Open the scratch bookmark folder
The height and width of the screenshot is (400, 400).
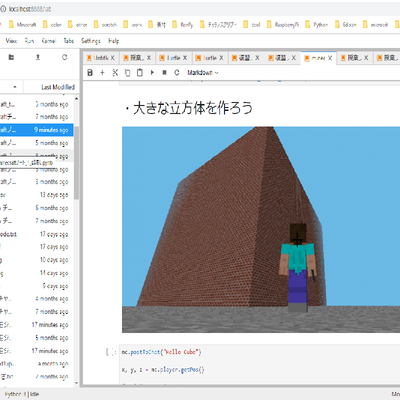[x=105, y=25]
